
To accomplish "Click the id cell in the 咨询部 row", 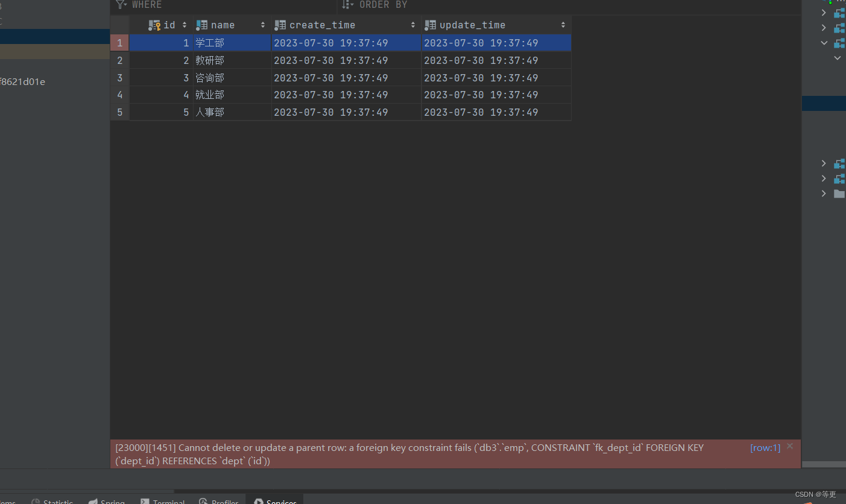I will [161, 78].
